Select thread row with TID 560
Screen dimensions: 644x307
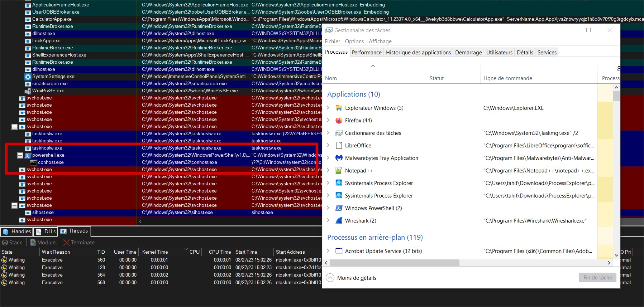coord(161,260)
